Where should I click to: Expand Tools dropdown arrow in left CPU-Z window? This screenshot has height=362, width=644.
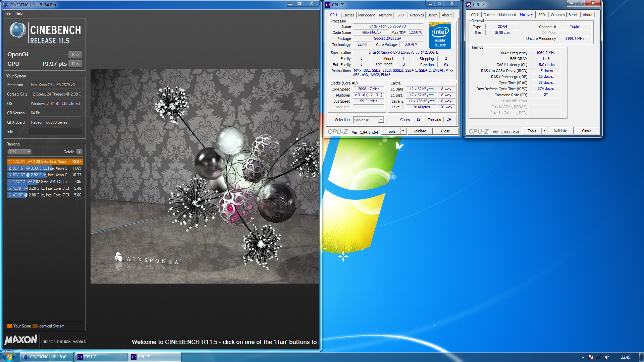(404, 131)
